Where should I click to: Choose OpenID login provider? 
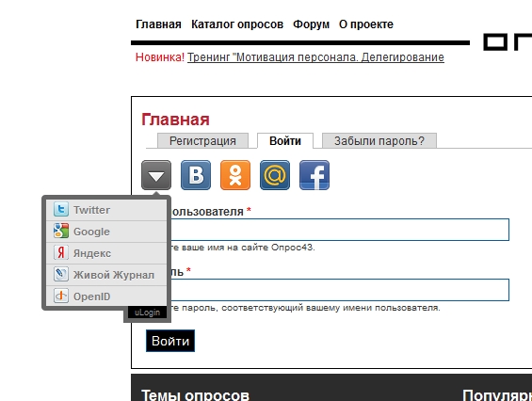tap(106, 297)
